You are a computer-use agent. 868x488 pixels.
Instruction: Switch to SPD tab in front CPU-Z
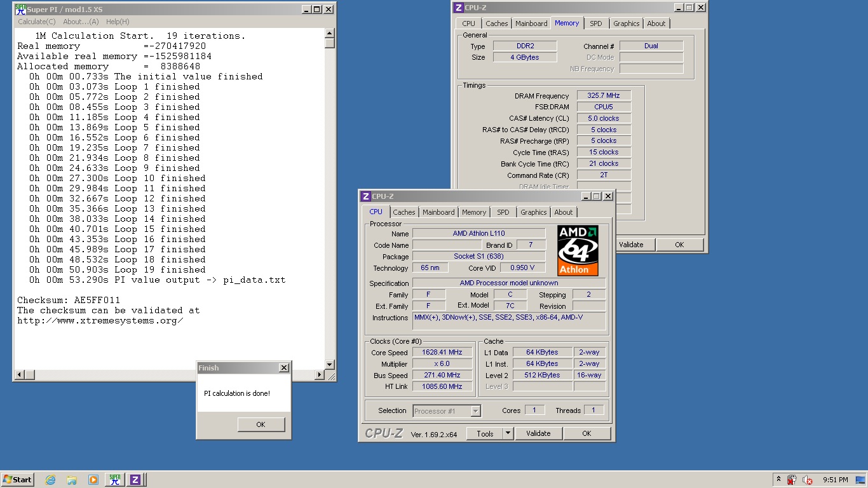[503, 212]
